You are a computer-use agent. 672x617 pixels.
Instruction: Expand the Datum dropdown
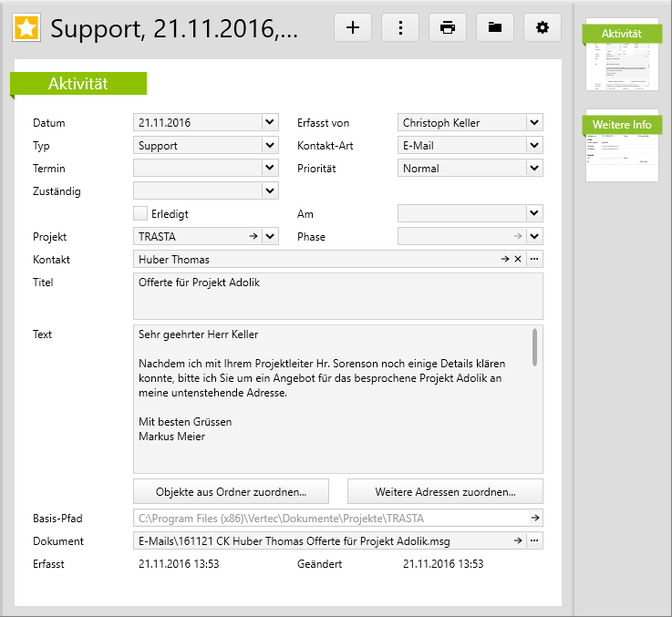269,122
